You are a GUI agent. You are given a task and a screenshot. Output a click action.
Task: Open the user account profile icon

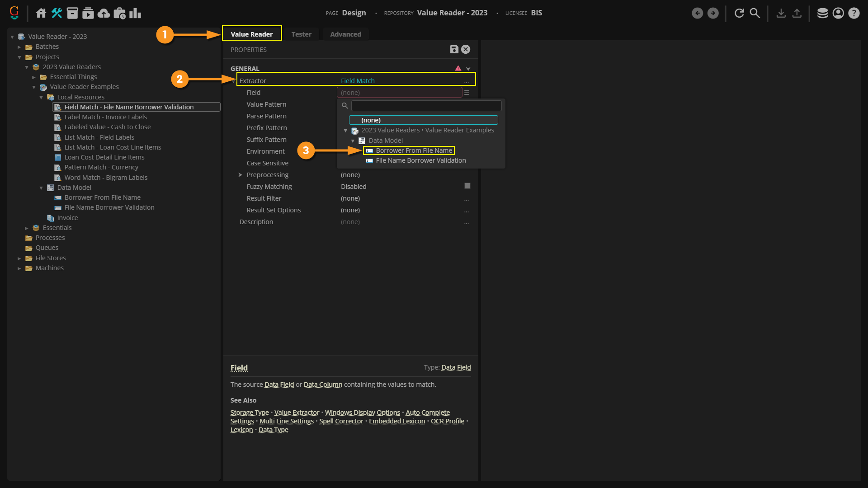click(838, 13)
